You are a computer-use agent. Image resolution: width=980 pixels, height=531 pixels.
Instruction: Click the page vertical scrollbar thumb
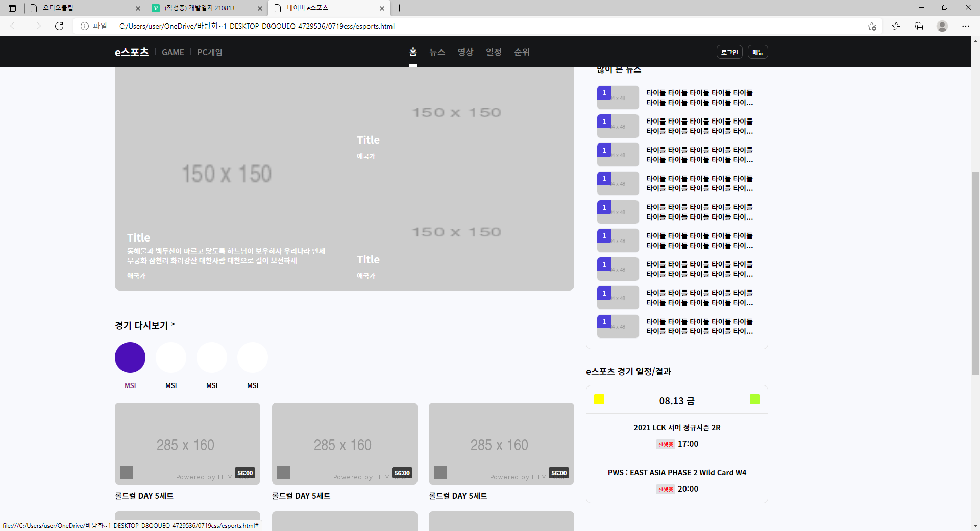tap(975, 273)
